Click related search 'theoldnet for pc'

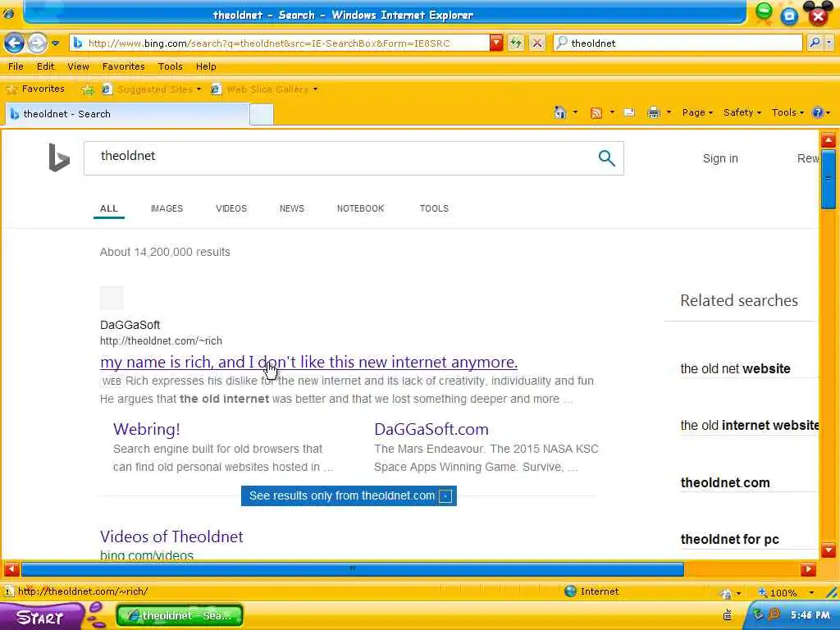point(729,540)
